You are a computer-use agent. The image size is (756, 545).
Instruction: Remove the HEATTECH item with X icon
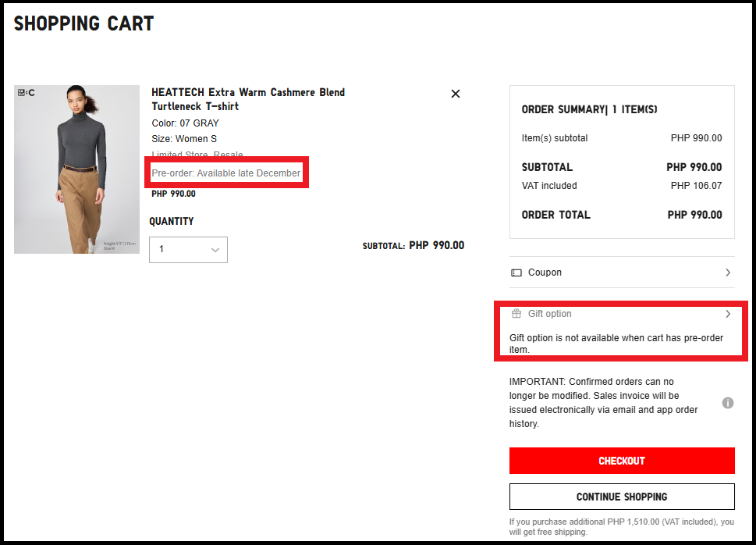click(x=456, y=94)
